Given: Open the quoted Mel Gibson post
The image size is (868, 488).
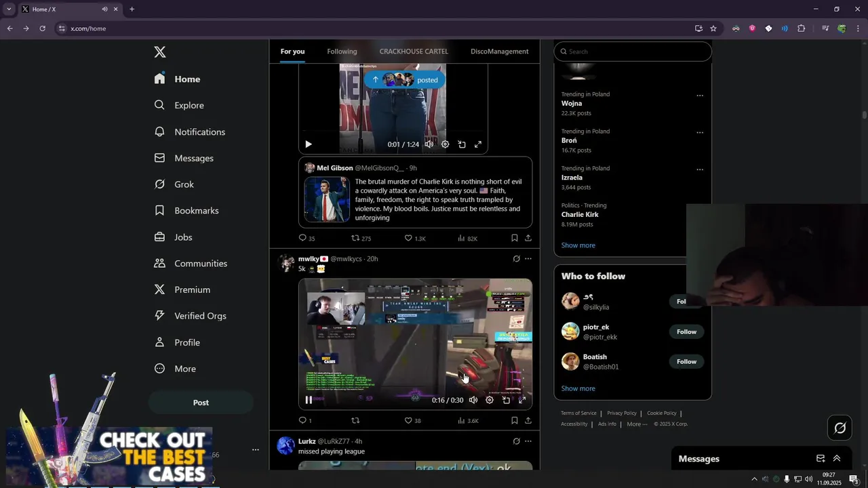Looking at the screenshot, I should tap(415, 192).
